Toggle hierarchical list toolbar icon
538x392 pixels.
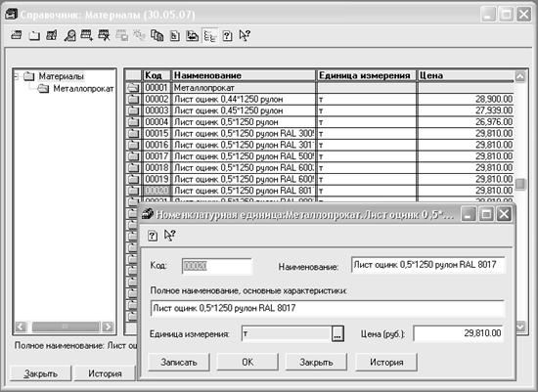pyautogui.click(x=209, y=35)
